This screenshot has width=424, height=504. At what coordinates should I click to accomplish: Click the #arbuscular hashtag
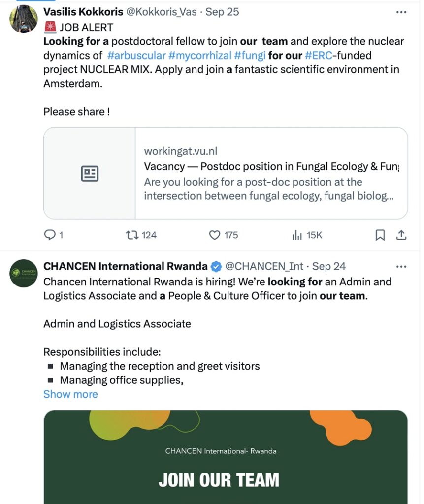pos(136,55)
